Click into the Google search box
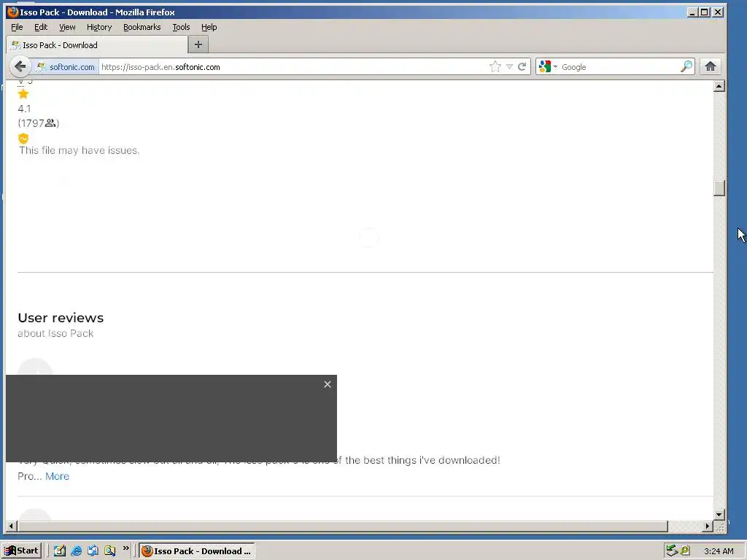 click(619, 66)
